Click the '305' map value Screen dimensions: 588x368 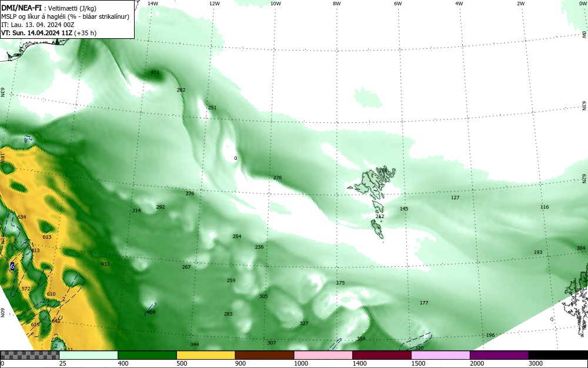tap(263, 296)
